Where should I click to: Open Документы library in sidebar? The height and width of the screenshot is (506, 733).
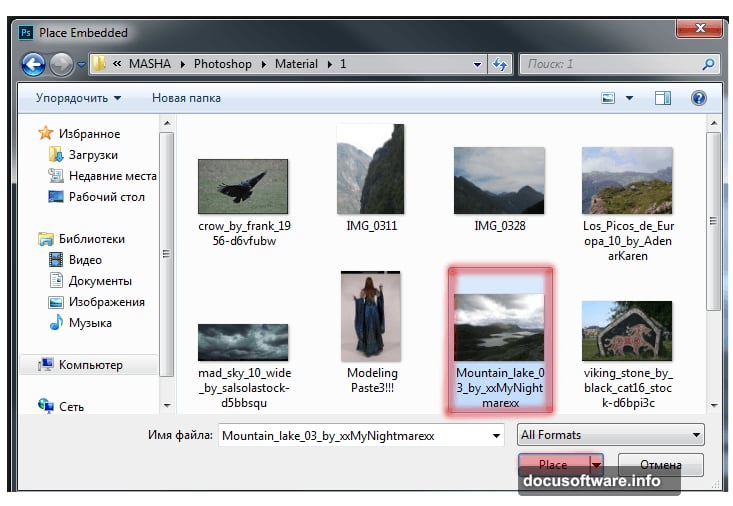coord(100,281)
